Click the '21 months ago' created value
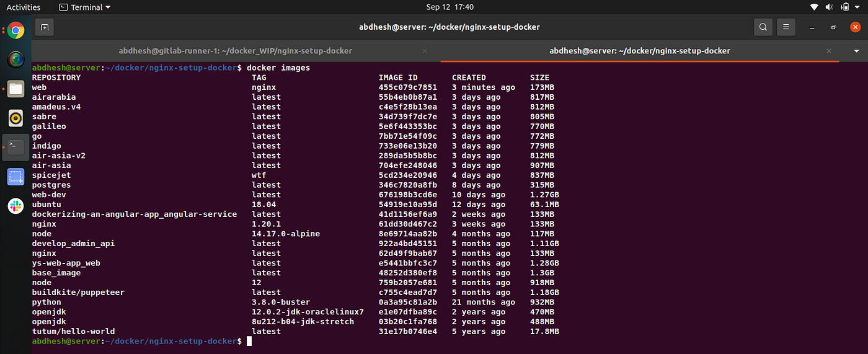The image size is (868, 354). pyautogui.click(x=484, y=302)
